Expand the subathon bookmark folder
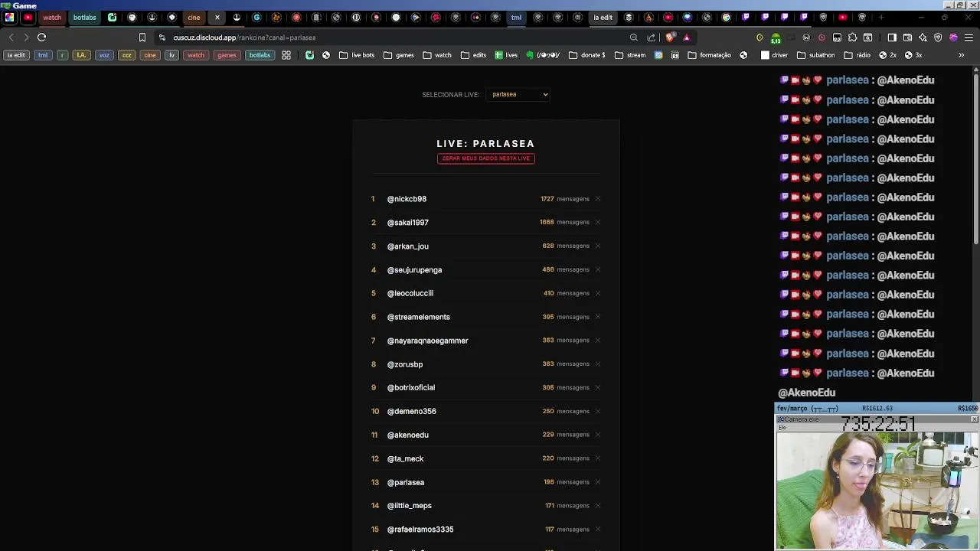This screenshot has height=551, width=980. click(816, 55)
